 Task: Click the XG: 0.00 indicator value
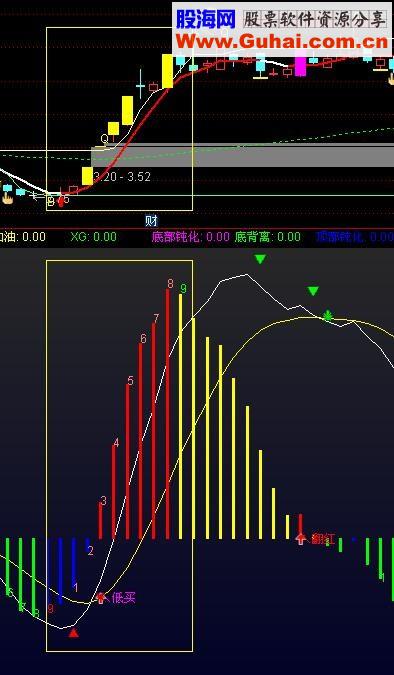click(x=93, y=236)
